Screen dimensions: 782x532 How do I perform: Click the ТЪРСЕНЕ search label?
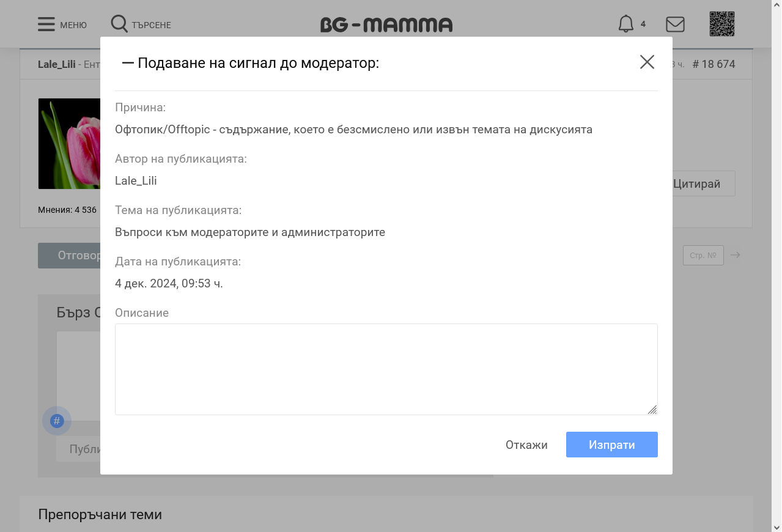[x=152, y=25]
